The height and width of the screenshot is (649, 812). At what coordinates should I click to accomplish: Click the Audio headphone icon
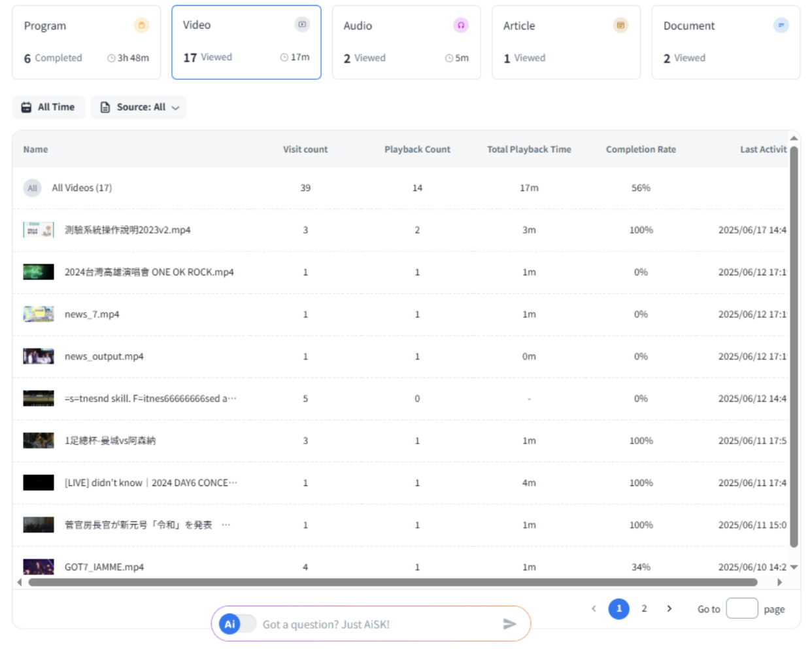[461, 26]
